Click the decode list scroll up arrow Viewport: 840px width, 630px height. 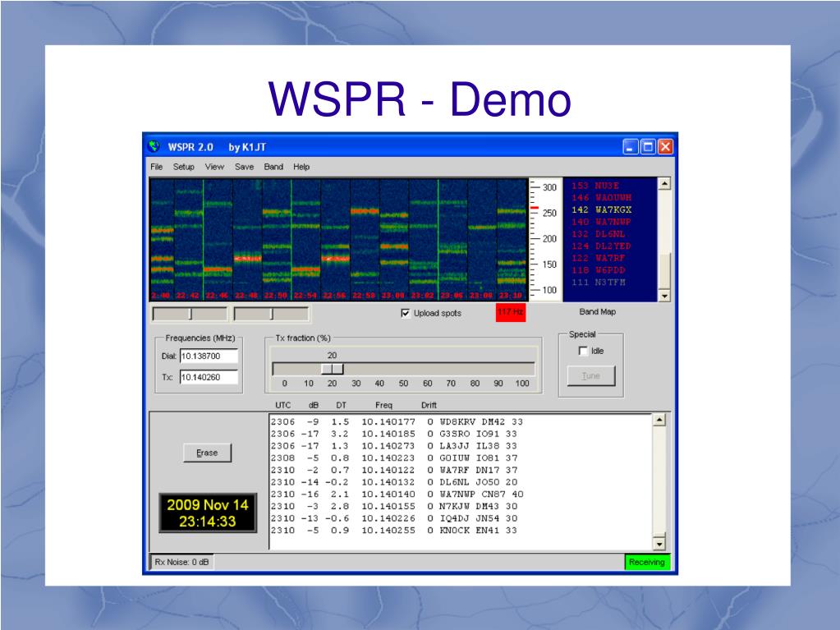659,420
